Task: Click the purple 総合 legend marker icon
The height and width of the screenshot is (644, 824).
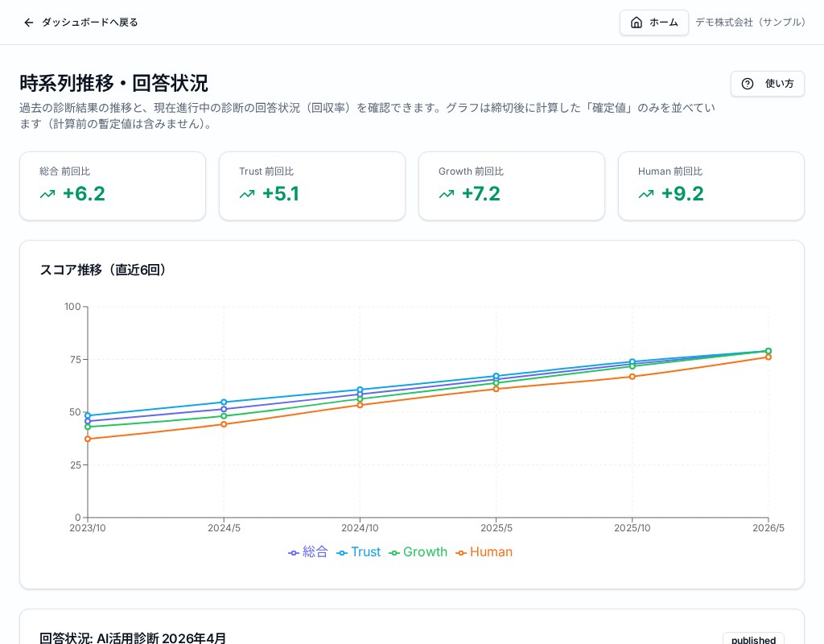Action: pyautogui.click(x=294, y=553)
